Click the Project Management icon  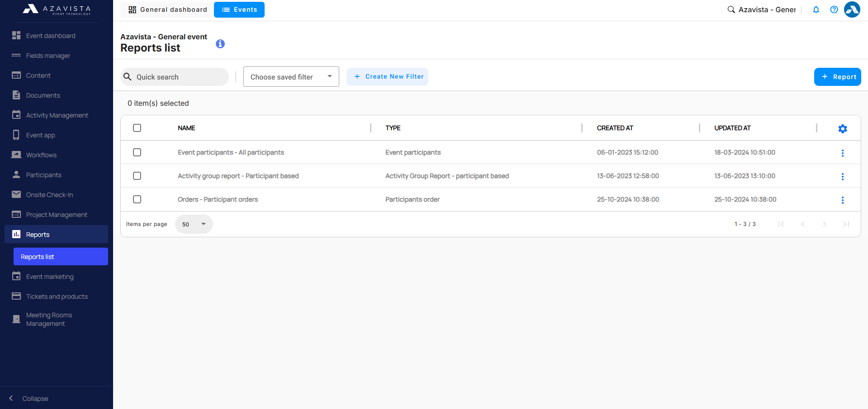(16, 214)
